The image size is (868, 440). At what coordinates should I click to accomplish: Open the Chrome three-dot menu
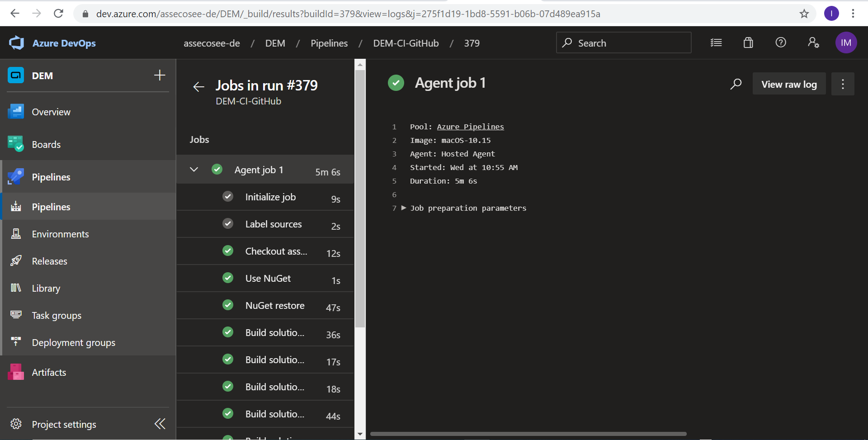853,14
